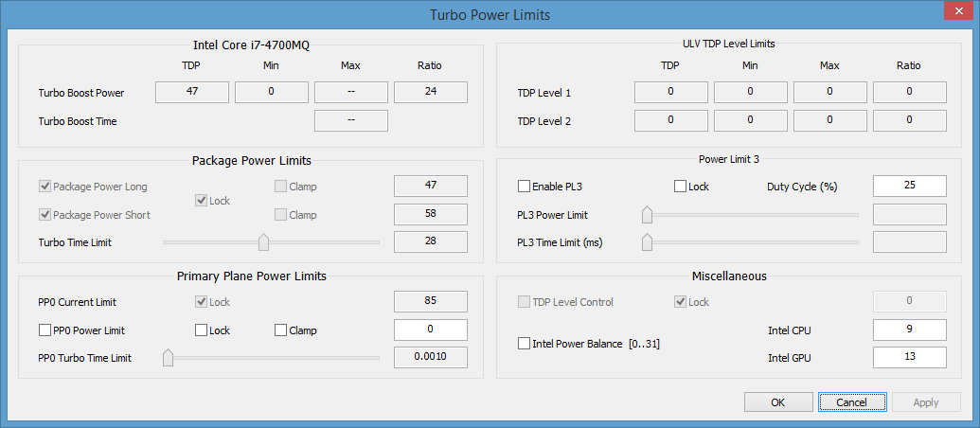Click the Primary Plane Power Limits heading
The image size is (980, 428).
click(252, 276)
